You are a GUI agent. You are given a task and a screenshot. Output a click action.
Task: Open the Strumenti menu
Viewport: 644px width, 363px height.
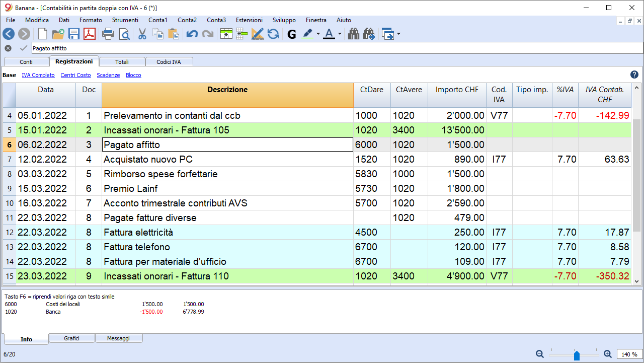point(125,20)
